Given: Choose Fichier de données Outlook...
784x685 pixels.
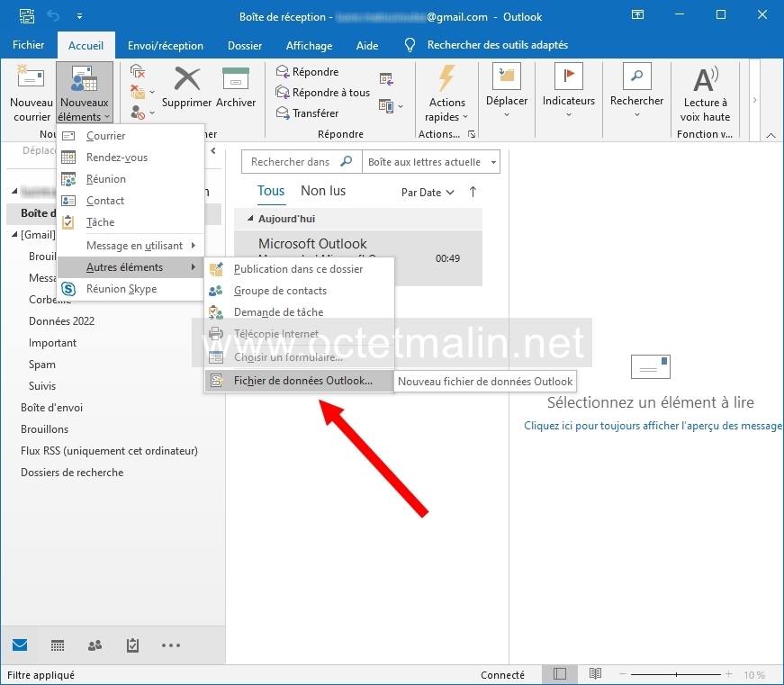Looking at the screenshot, I should point(300,381).
